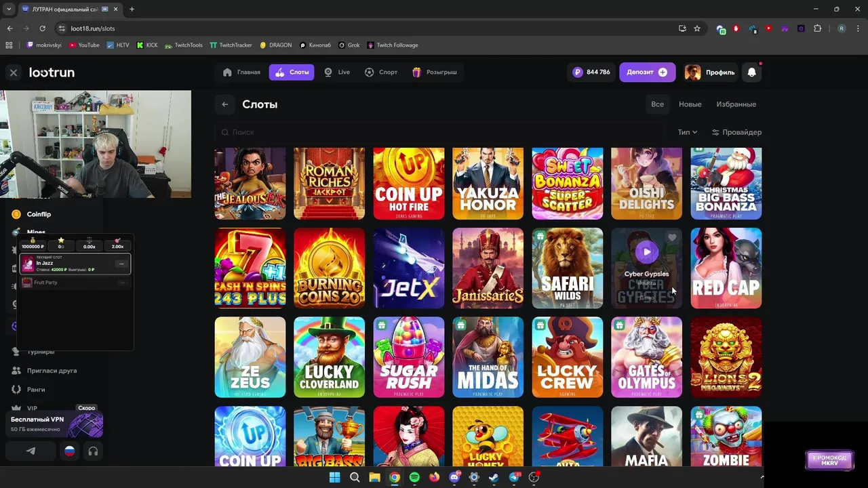Open the HLTV bookmark
The width and height of the screenshot is (868, 488).
coord(118,45)
